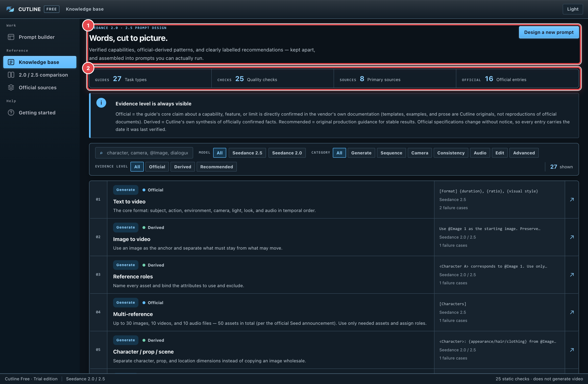Open the Character / prop / scene title
The image size is (588, 384).
tap(143, 352)
